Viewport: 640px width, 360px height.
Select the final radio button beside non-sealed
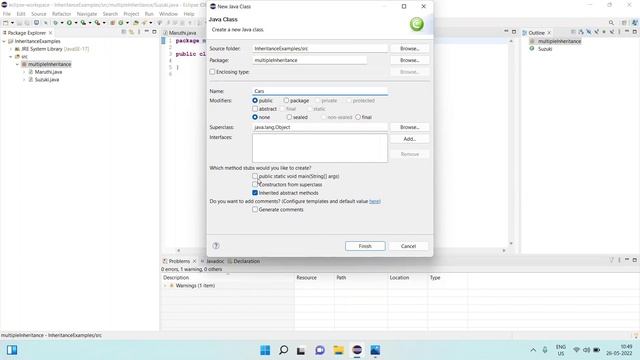[x=358, y=117]
